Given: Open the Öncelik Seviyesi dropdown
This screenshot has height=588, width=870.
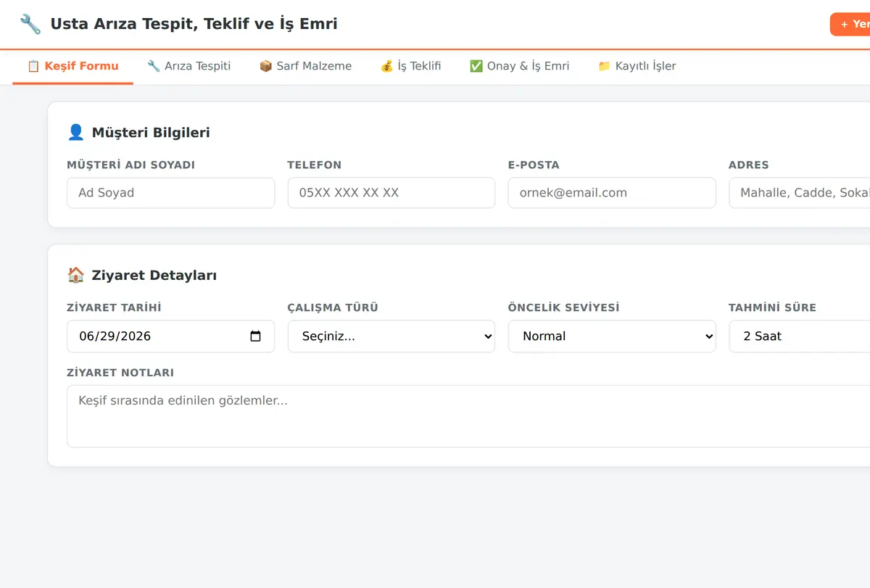Looking at the screenshot, I should coord(612,336).
